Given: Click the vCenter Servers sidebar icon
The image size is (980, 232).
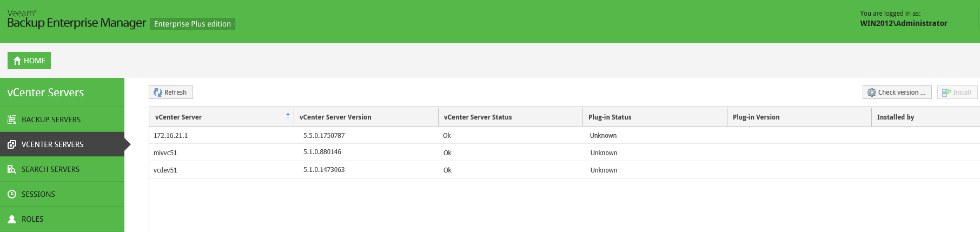Looking at the screenshot, I should (11, 144).
